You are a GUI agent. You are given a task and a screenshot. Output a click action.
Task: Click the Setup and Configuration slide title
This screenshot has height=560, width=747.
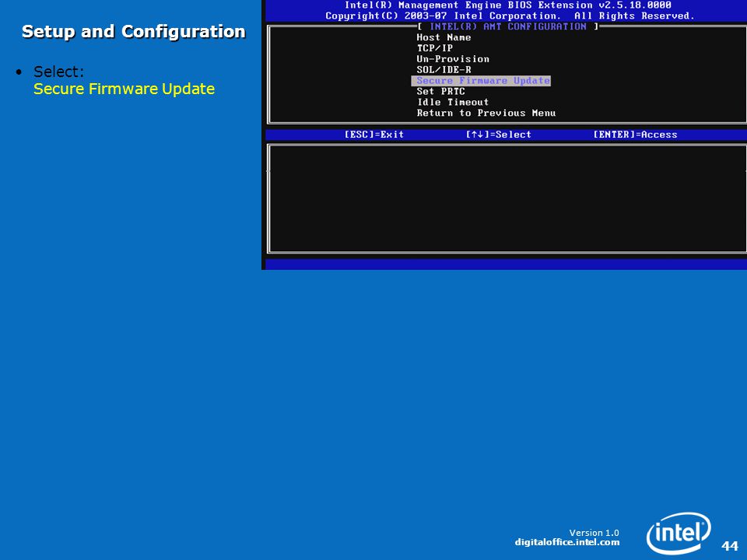(134, 31)
